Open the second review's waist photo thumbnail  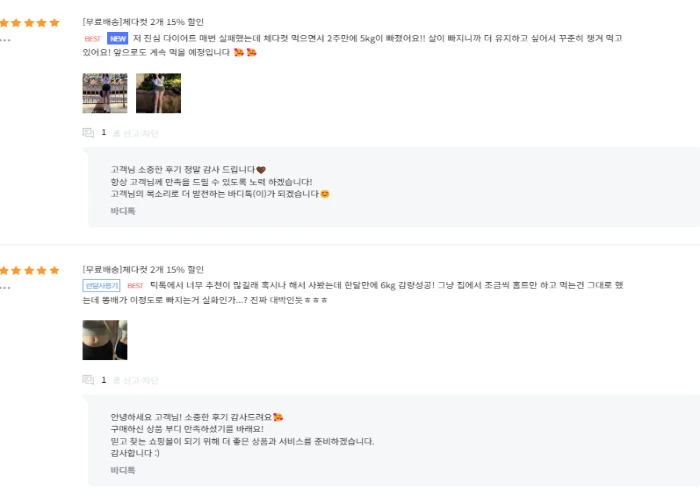[x=105, y=340]
